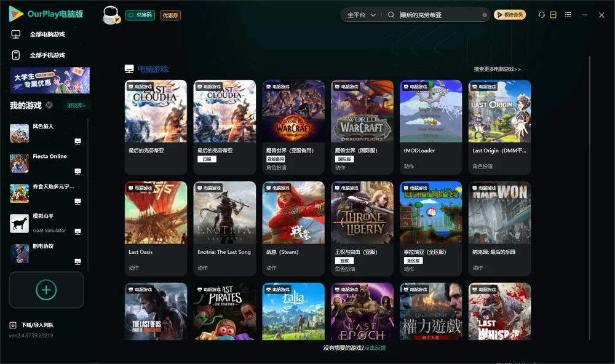Open the customer service headset icon
615x364 pixels.
click(x=541, y=15)
